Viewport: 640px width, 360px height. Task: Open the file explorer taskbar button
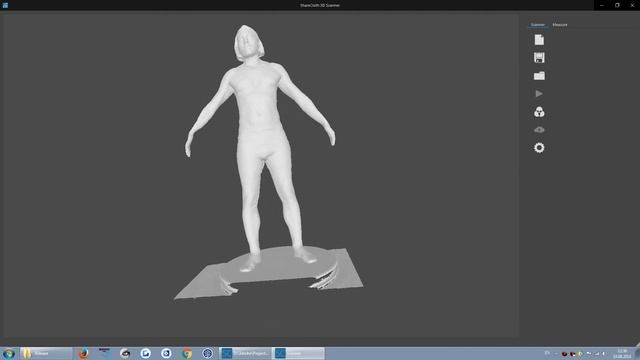(46, 353)
